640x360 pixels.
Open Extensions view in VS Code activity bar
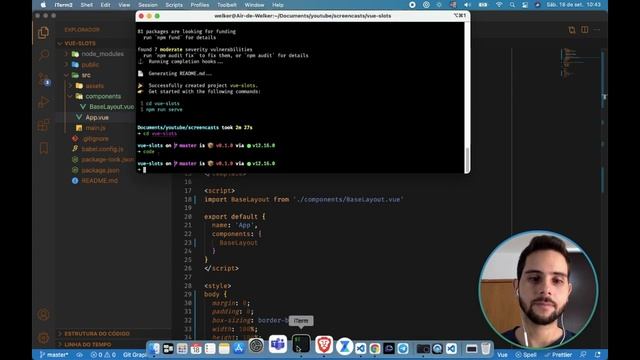pos(43,124)
